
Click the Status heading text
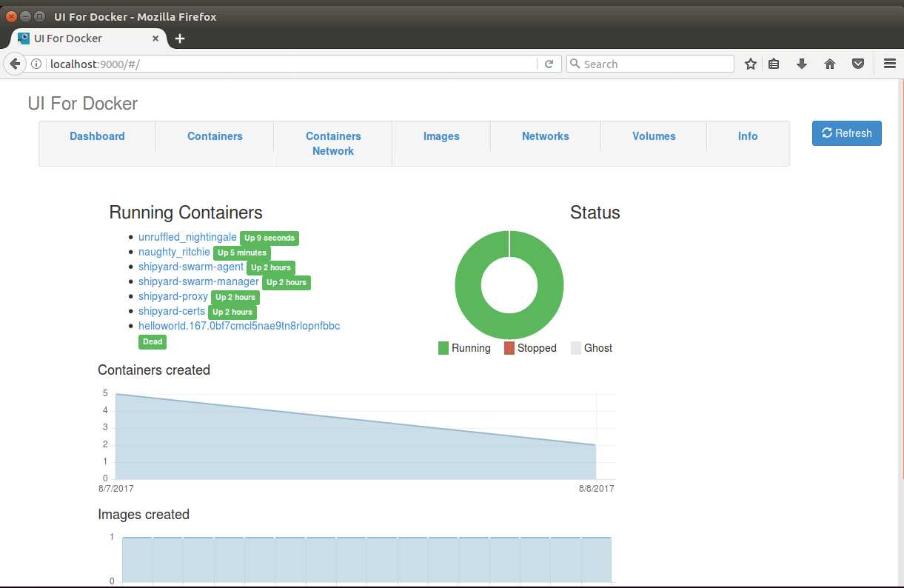coord(595,213)
